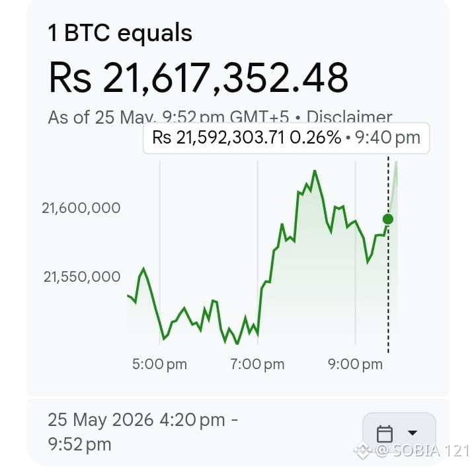
Task: Click the As of 25 May timestamp
Action: click(169, 117)
